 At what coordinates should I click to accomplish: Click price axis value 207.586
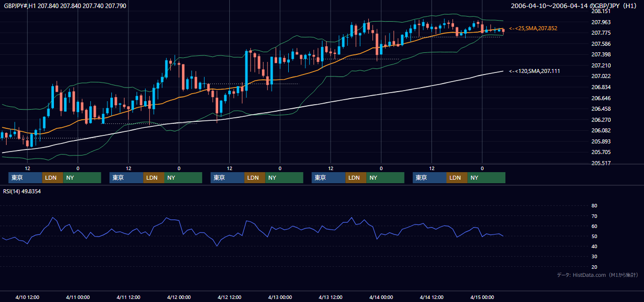click(x=601, y=44)
